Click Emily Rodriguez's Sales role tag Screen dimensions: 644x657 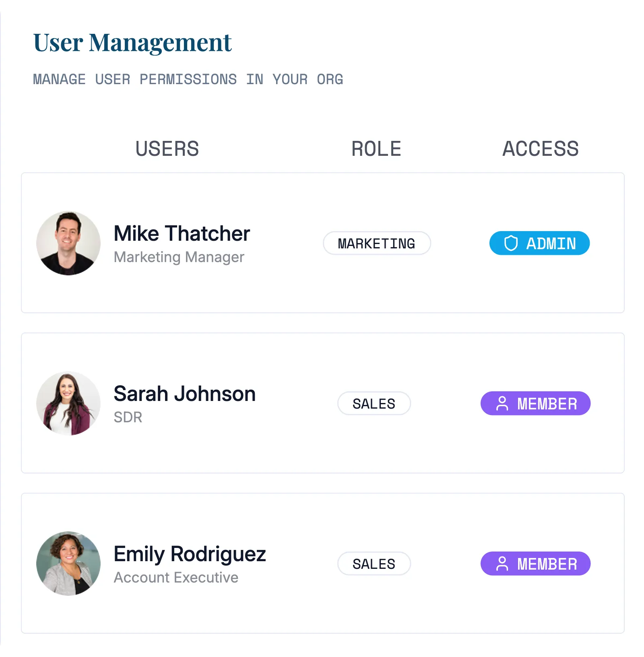[374, 564]
